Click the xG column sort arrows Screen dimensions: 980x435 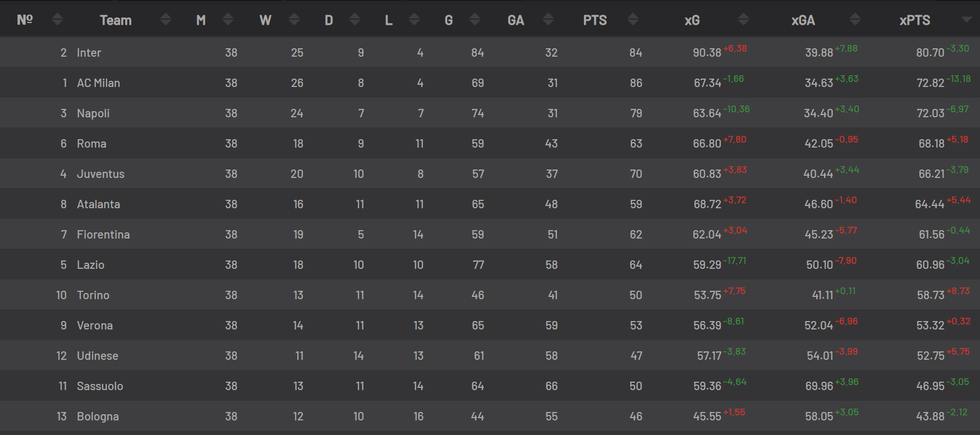point(743,20)
